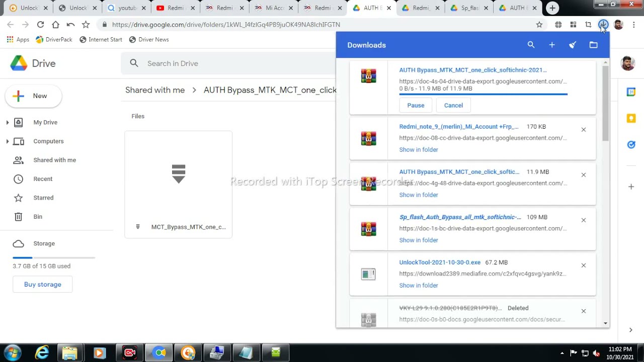Open the Windows Start menu
644x362 pixels.
pos(12,353)
